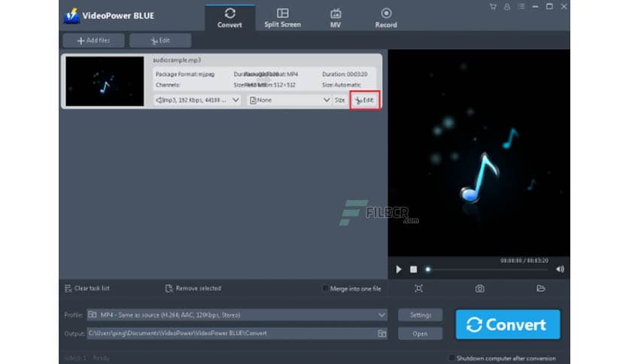Open the Settings button
Viewport: 629px width, 364px height.
pyautogui.click(x=421, y=315)
